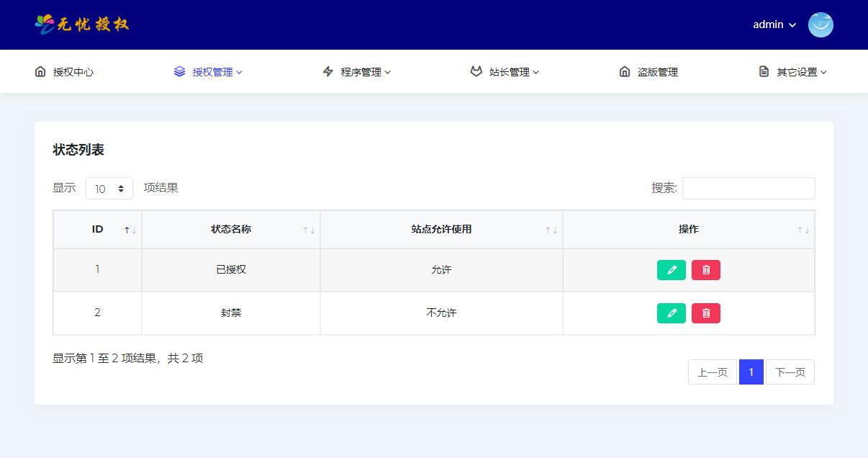The image size is (868, 458).
Task: Click the 无忧授权 logo
Action: point(81,24)
